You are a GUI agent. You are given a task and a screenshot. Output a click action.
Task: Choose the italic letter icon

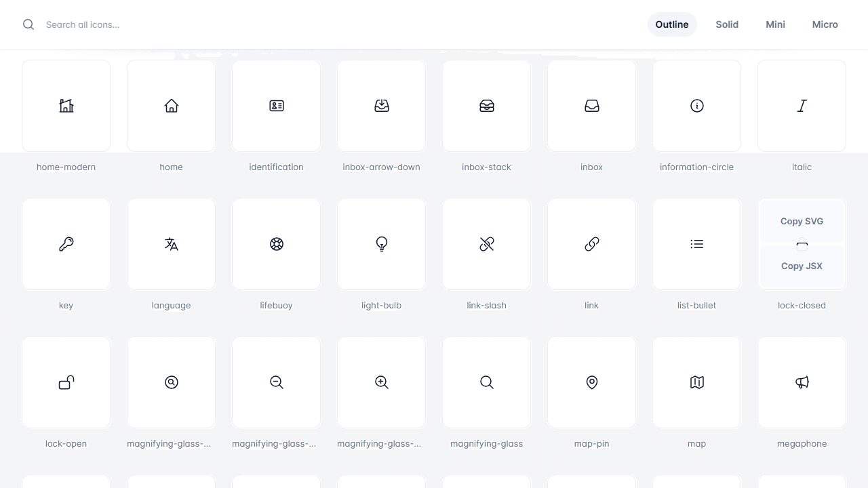tap(802, 106)
